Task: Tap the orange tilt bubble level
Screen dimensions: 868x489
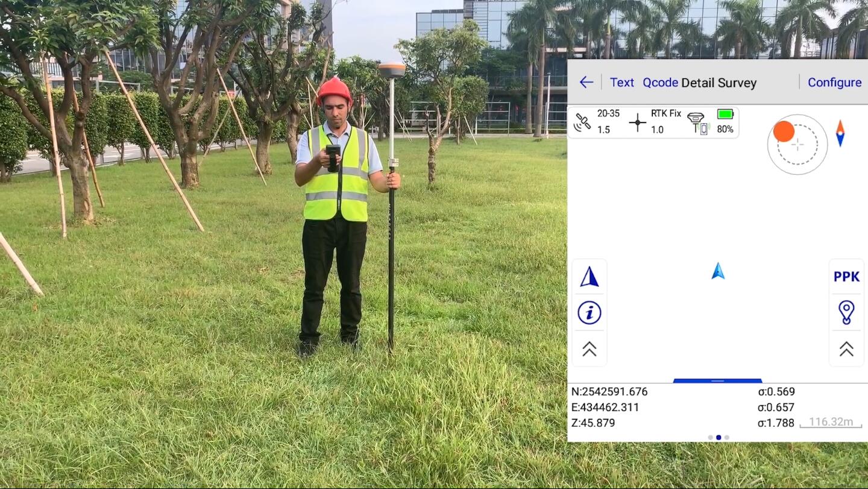Action: (784, 131)
